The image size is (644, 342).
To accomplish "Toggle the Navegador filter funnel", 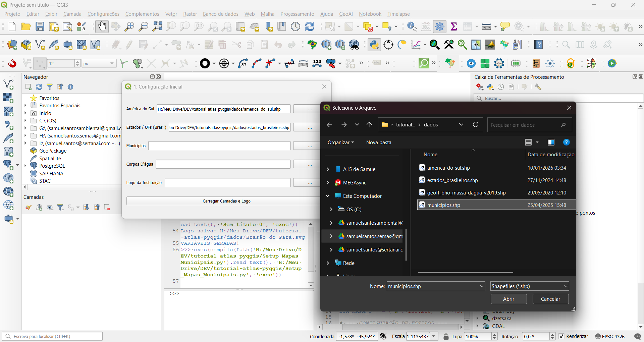I will (50, 87).
